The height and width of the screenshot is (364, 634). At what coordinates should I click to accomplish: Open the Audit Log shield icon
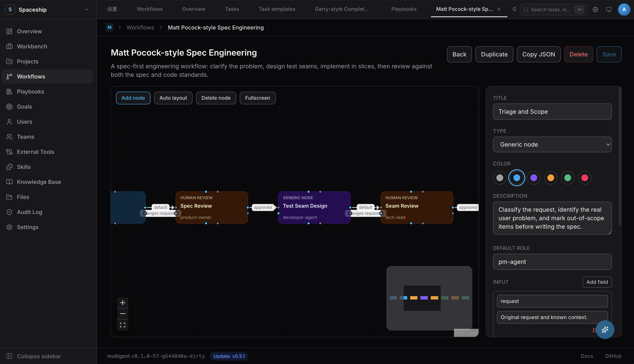(x=9, y=212)
